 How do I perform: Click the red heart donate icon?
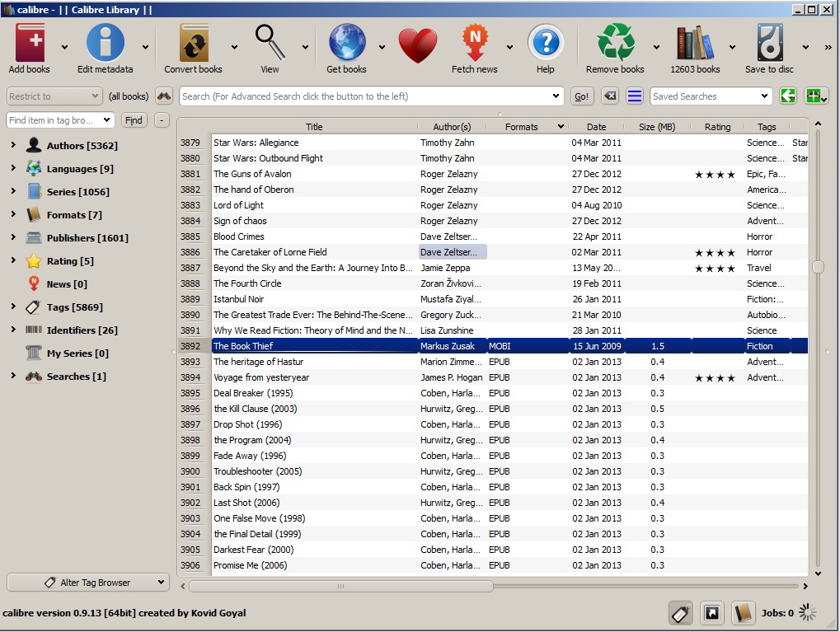click(418, 45)
